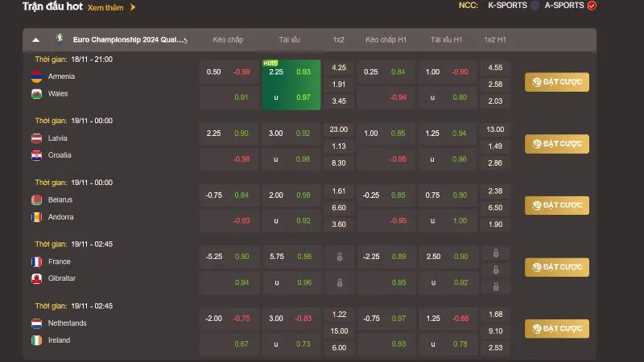
Task: Click the Andorra flag icon
Action: (x=36, y=216)
